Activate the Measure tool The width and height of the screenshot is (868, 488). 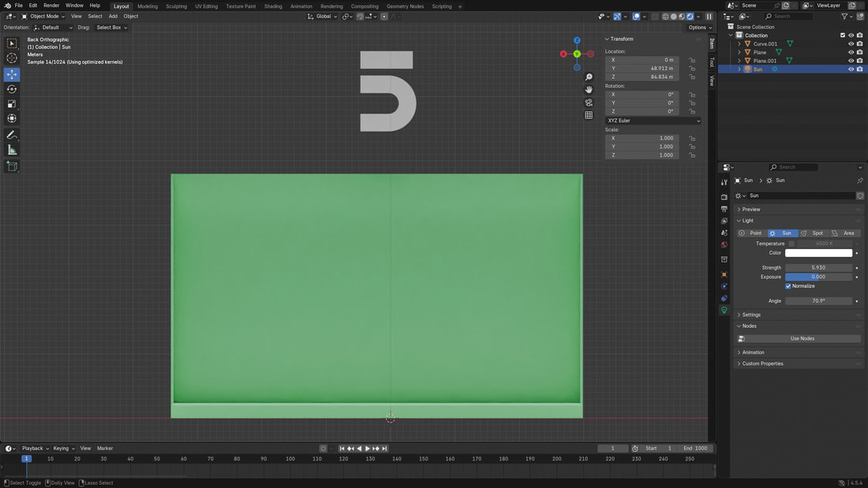click(x=12, y=150)
